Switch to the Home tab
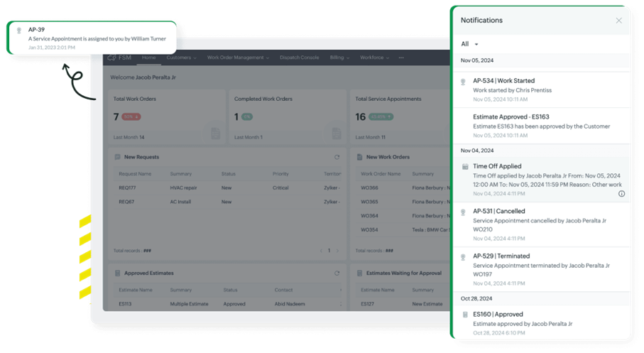The image size is (644, 353). [x=148, y=58]
